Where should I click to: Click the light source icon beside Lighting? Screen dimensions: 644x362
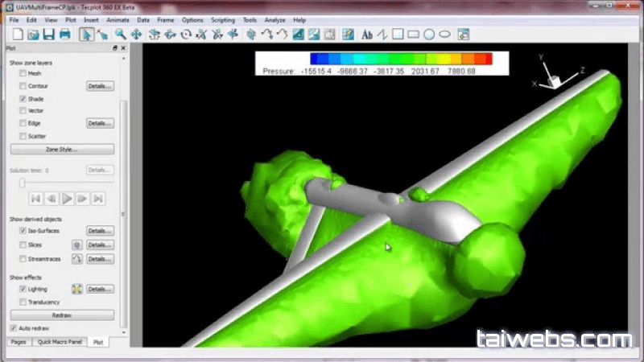click(77, 289)
